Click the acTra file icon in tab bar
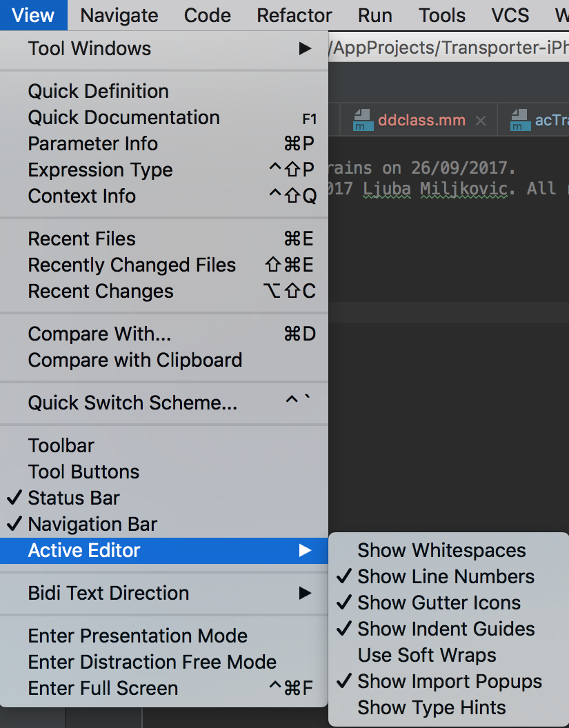Screen dimensions: 569x728 tap(519, 121)
